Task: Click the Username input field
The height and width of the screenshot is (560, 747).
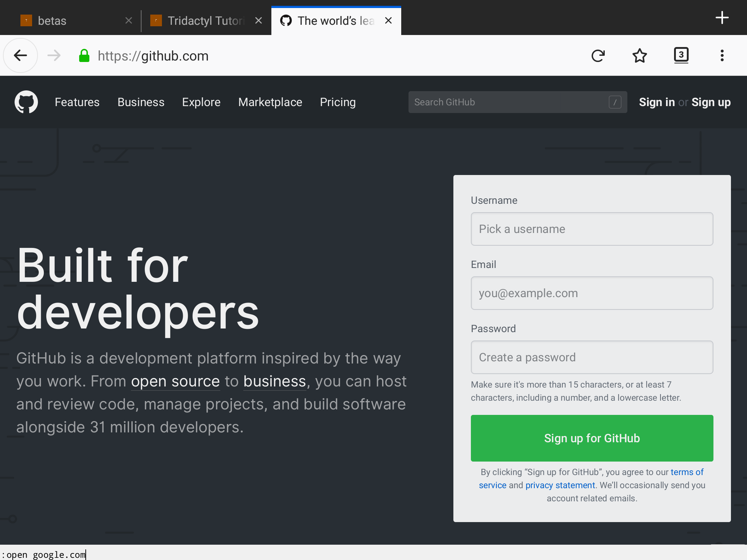Action: coord(592,229)
